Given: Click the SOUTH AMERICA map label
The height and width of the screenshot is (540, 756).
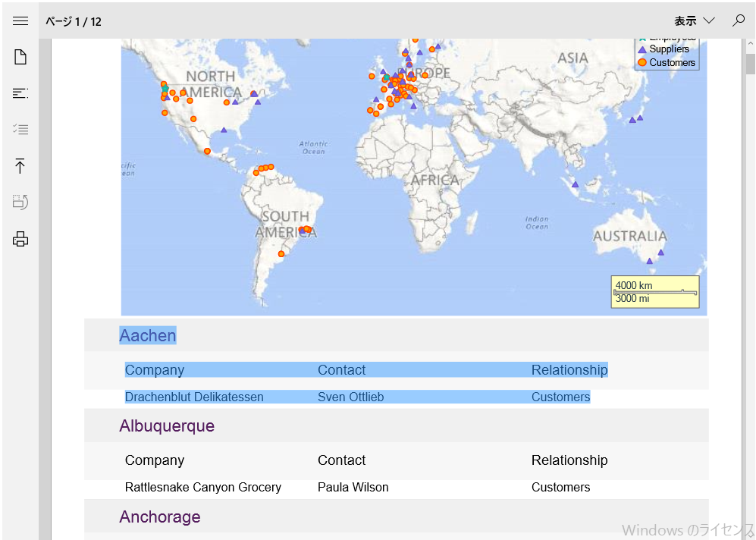Looking at the screenshot, I should (x=286, y=224).
